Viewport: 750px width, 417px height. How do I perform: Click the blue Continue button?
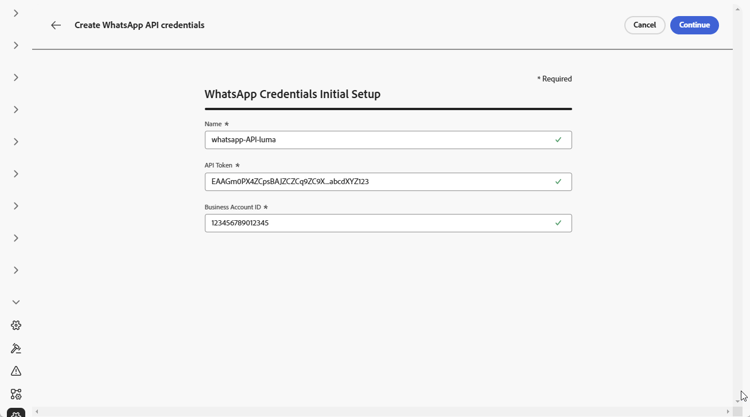[694, 25]
